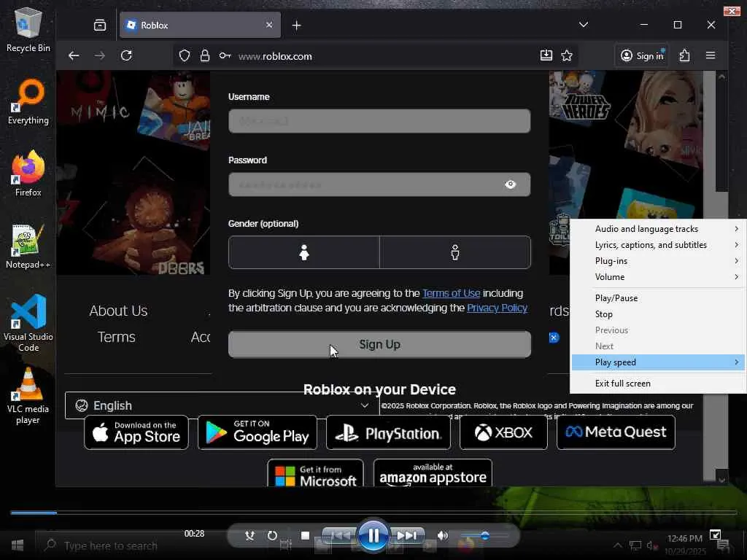This screenshot has width=747, height=560.
Task: Click the key permissions icon in address bar
Action: coord(225,55)
